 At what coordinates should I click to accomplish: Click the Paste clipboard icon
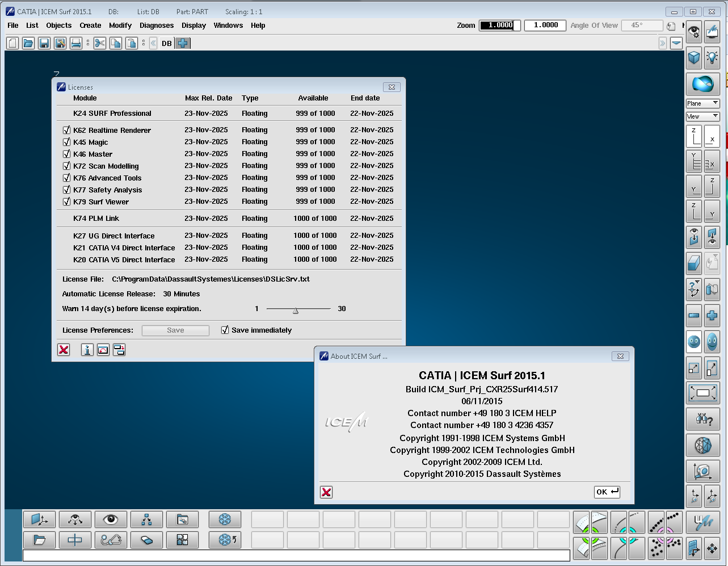pyautogui.click(x=132, y=43)
